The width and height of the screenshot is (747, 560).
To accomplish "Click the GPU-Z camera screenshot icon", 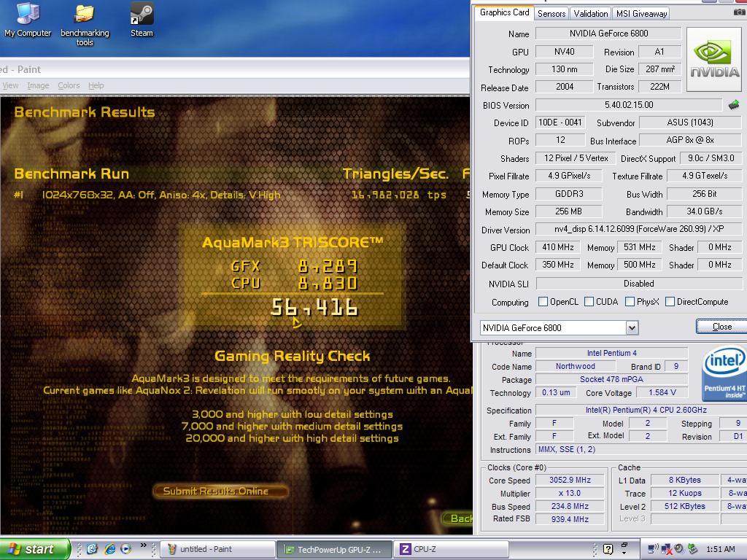I will 740,12.
